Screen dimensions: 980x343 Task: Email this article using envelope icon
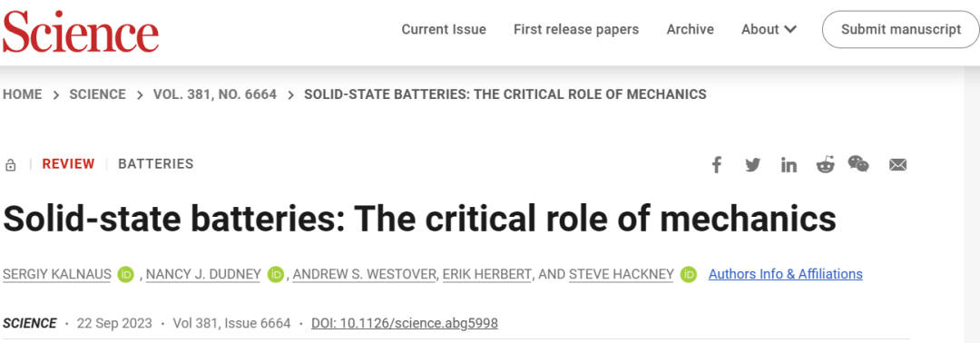tap(898, 165)
